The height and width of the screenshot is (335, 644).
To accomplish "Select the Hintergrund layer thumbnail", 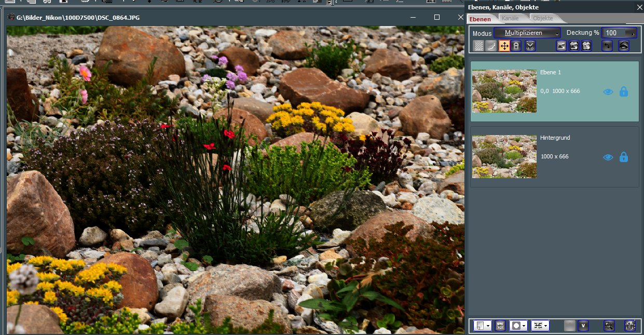I will (x=504, y=156).
